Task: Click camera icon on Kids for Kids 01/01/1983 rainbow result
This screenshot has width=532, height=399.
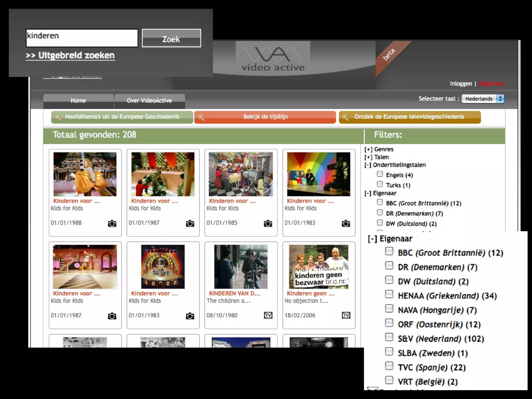Action: 346,223
